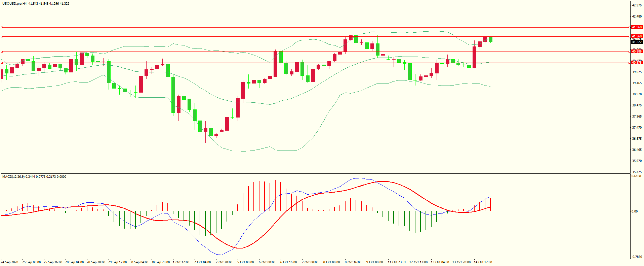Click the 0.6168 MACD scale maximum
The image size is (644, 266).
coord(636,176)
